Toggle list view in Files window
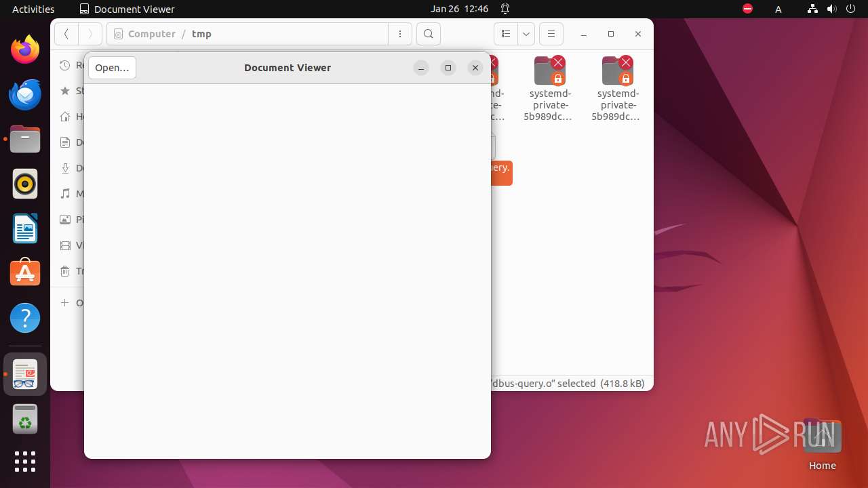868x488 pixels. (506, 34)
